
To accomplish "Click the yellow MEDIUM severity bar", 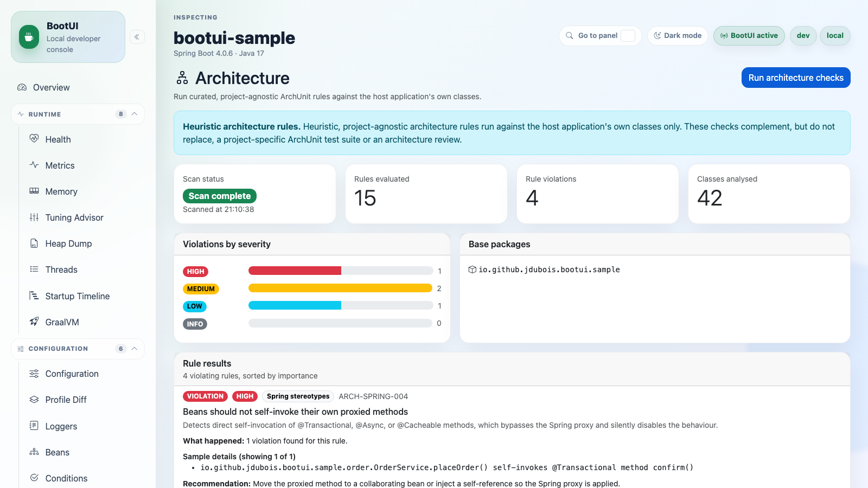I will [340, 288].
